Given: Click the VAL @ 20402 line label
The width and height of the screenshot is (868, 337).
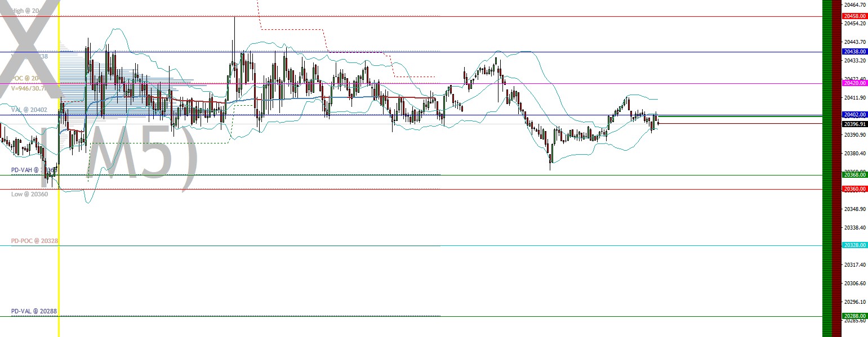Looking at the screenshot, I should coord(28,109).
